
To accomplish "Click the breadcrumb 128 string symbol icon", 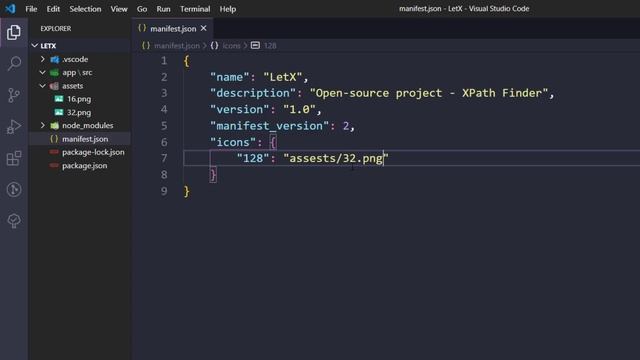I will (x=255, y=45).
